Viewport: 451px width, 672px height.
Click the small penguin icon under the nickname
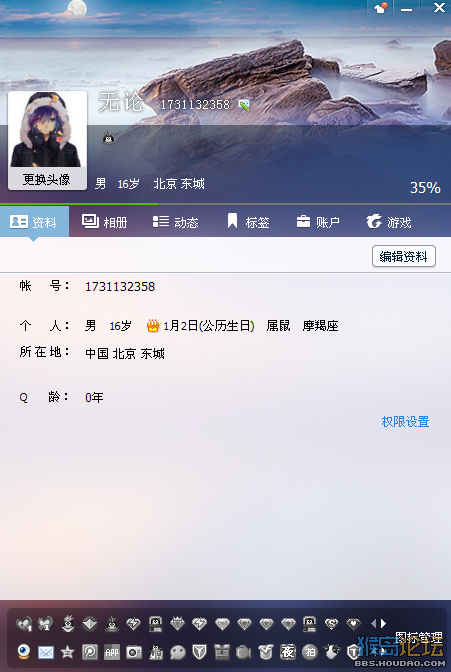tap(108, 138)
